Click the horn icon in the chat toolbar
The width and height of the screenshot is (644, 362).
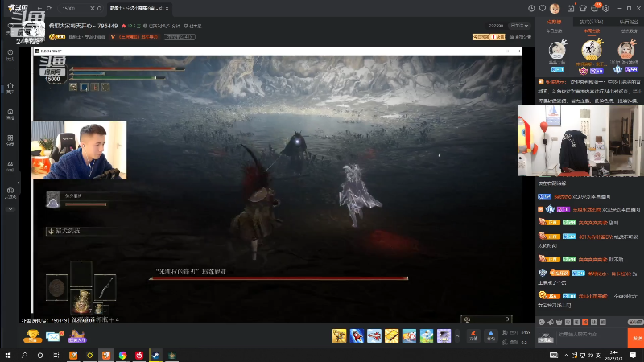(x=551, y=323)
